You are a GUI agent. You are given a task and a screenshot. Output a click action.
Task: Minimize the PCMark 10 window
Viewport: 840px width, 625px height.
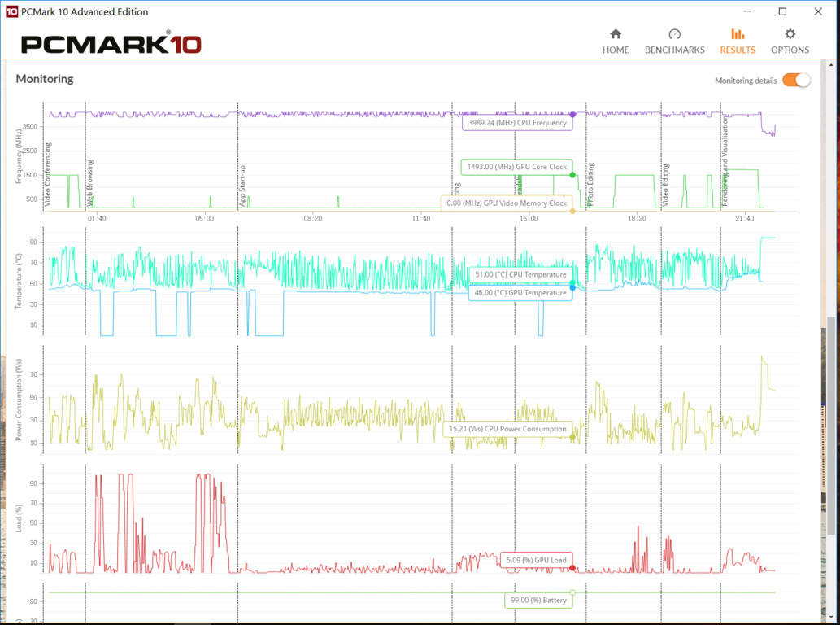[748, 11]
